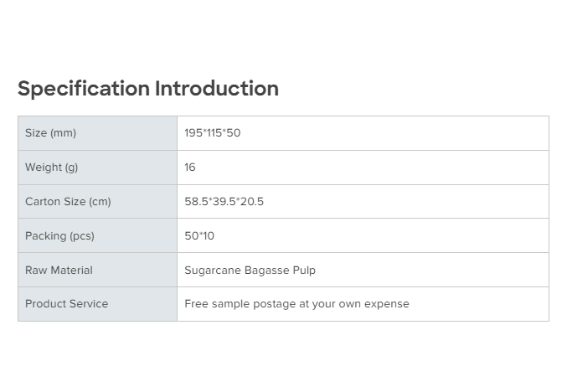Select the weight value 16
The image size is (567, 392).
[x=190, y=168]
